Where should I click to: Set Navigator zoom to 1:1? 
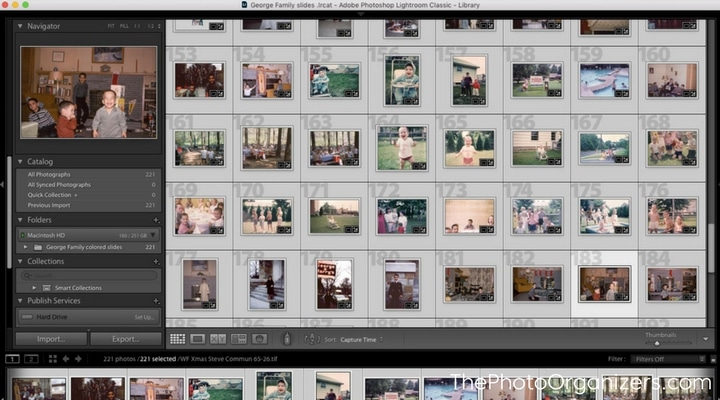tap(137, 26)
